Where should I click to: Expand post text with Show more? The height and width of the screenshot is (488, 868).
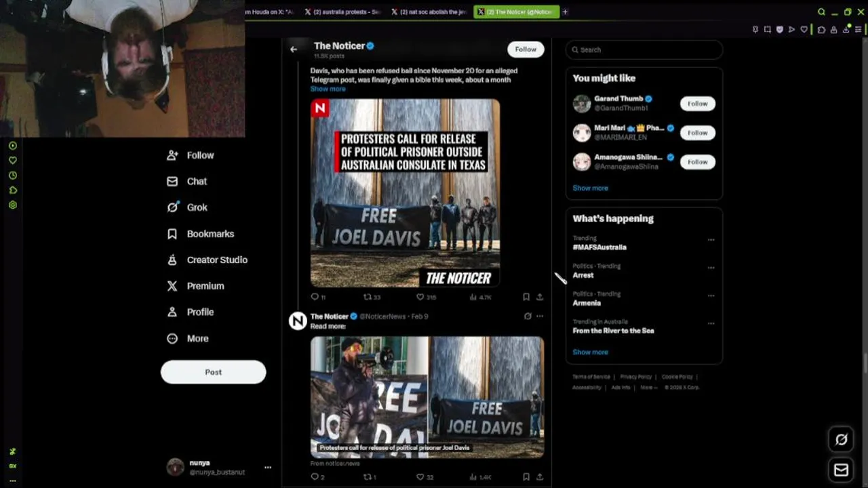(328, 89)
